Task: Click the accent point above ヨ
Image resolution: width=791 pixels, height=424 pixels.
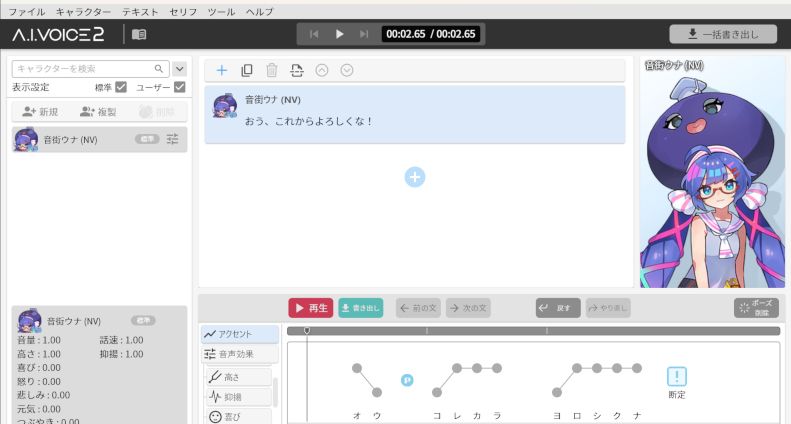Action: click(x=557, y=392)
